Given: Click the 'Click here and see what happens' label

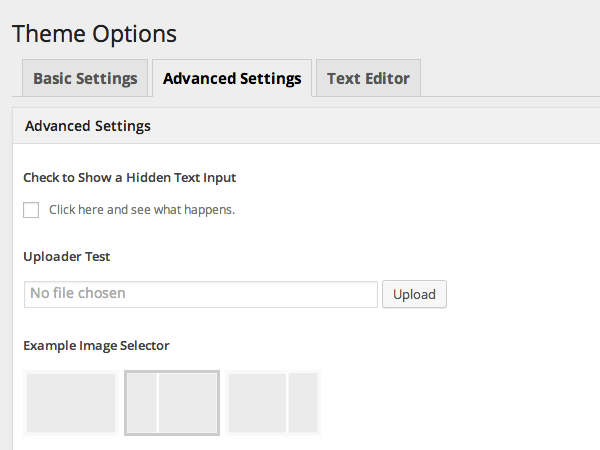Looking at the screenshot, I should click(142, 210).
